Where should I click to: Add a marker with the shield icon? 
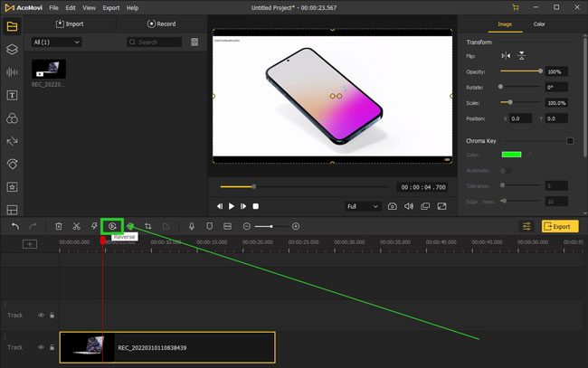tap(210, 226)
